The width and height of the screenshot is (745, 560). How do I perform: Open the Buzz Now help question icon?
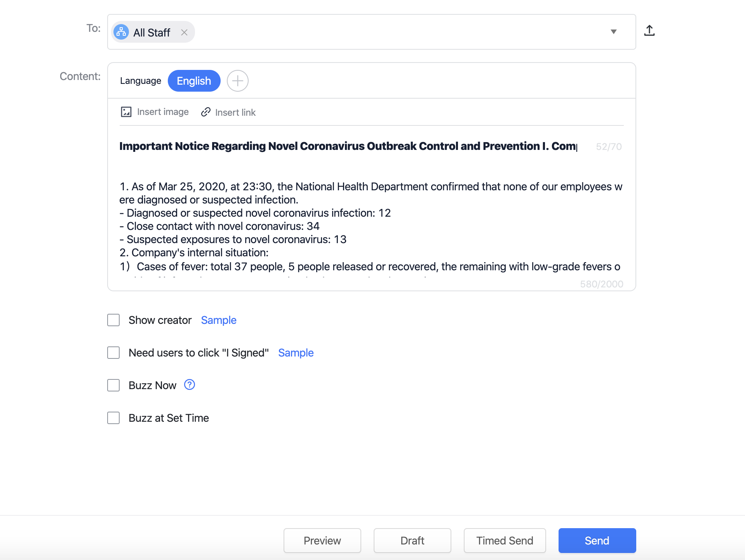point(190,385)
